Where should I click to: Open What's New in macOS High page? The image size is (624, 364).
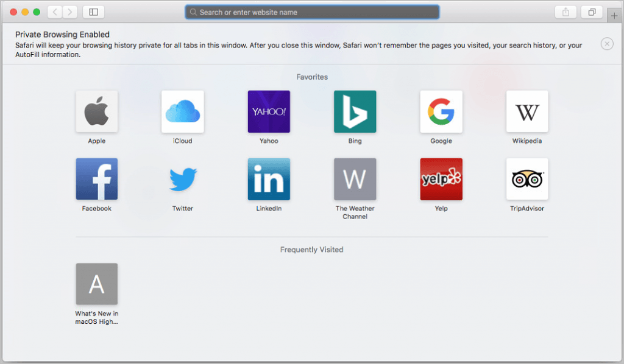(97, 284)
